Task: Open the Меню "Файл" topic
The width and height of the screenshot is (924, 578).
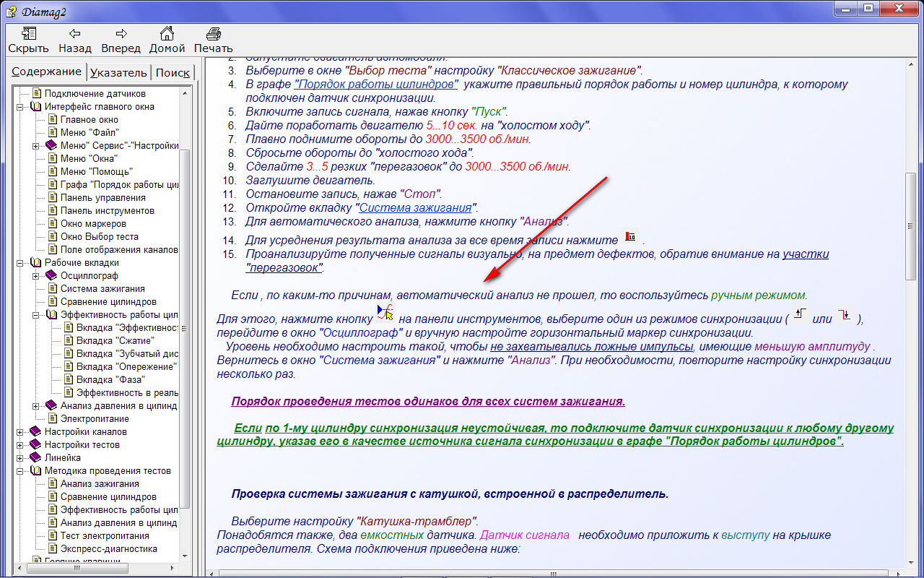Action: [90, 133]
